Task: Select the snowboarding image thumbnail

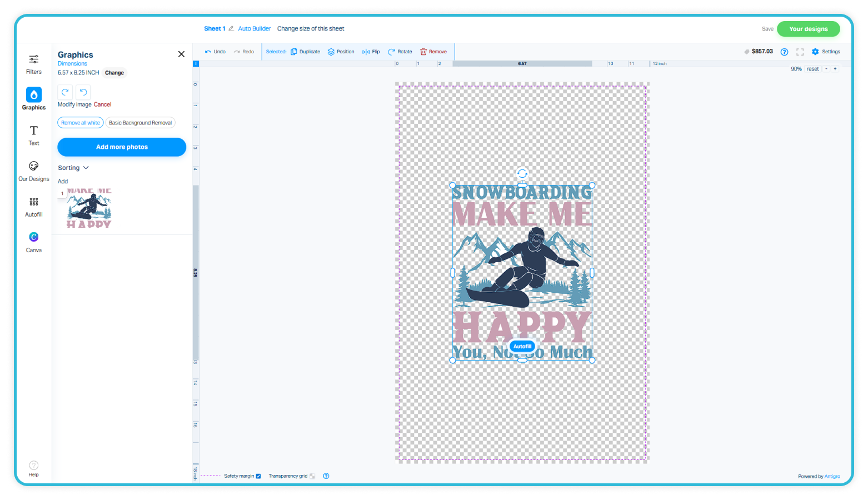Action: [x=89, y=208]
